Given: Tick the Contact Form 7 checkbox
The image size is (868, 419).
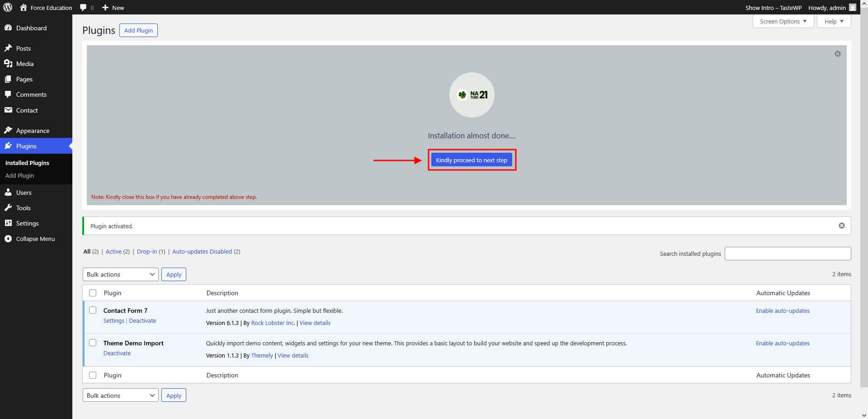Looking at the screenshot, I should pos(93,310).
